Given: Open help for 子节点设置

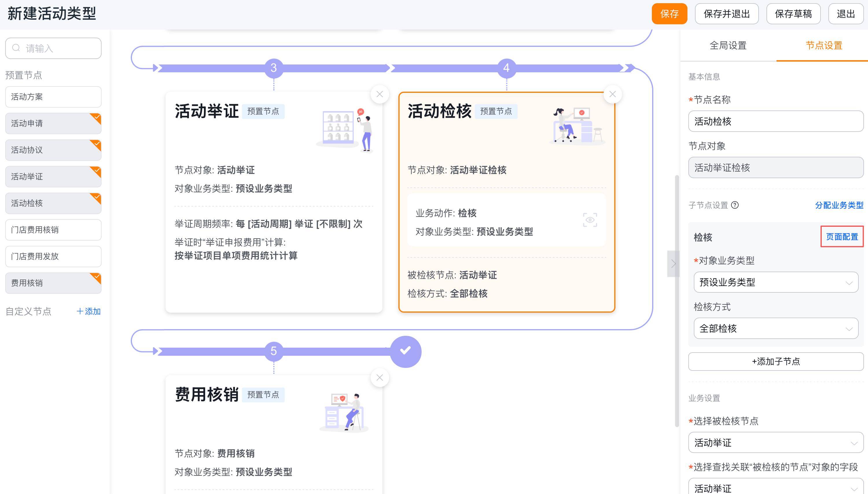Looking at the screenshot, I should [735, 205].
